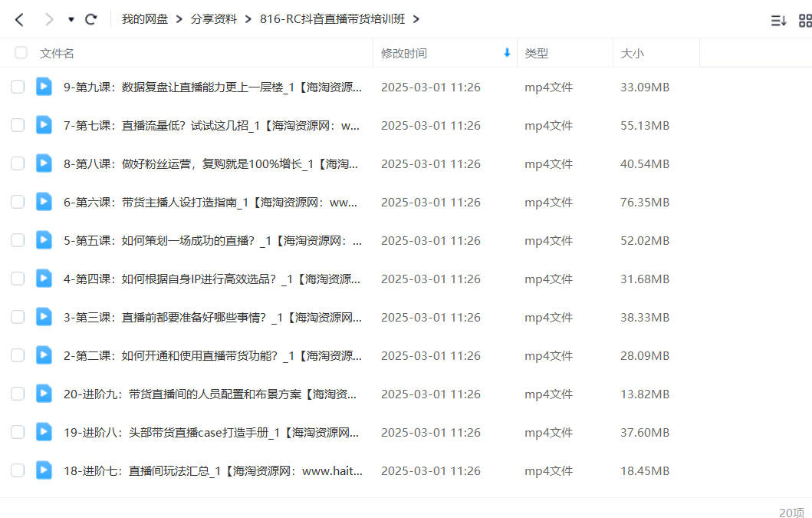This screenshot has width=812, height=518.
Task: Open the sort order menu icon
Action: pos(778,21)
